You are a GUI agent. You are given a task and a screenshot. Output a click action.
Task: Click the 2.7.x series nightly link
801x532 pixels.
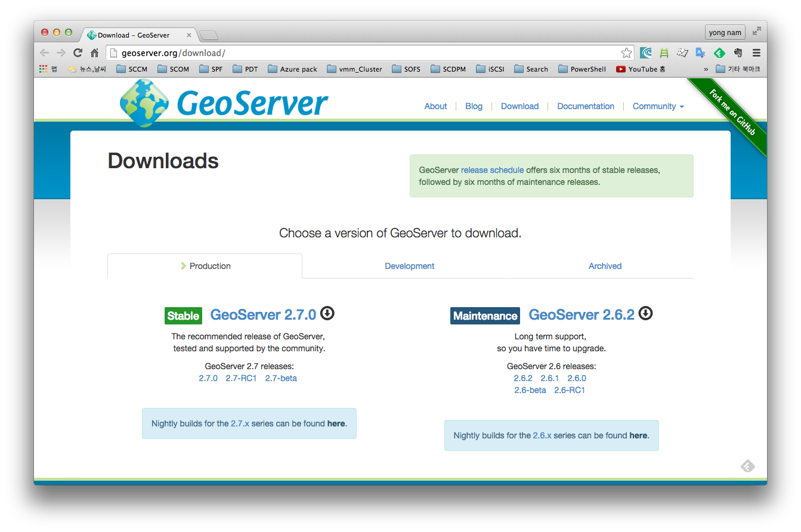[240, 423]
